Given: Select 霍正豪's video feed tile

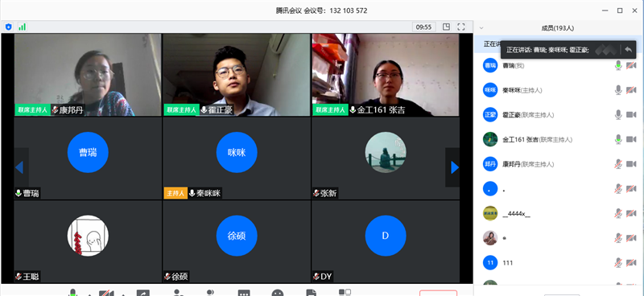Looking at the screenshot, I should coord(237,75).
